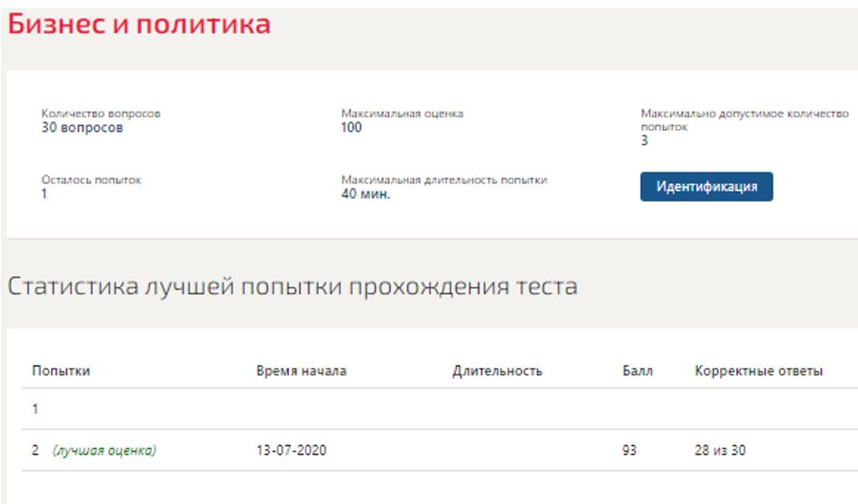The image size is (858, 504).
Task: Click the Корректные ответы column header
Action: [759, 371]
